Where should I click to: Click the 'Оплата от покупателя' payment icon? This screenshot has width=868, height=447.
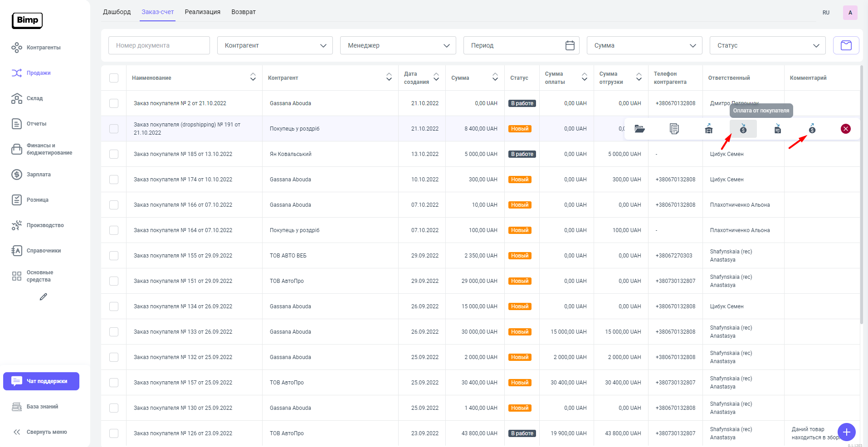point(743,129)
